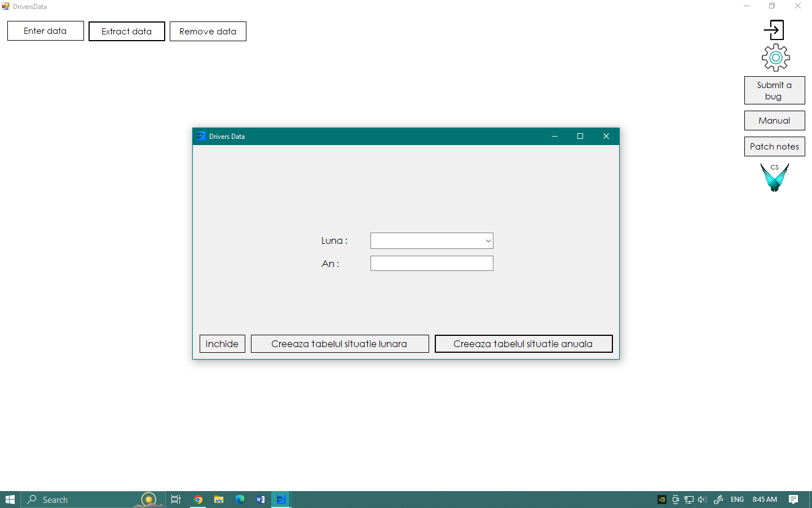Launch Google Chrome from the taskbar

198,500
